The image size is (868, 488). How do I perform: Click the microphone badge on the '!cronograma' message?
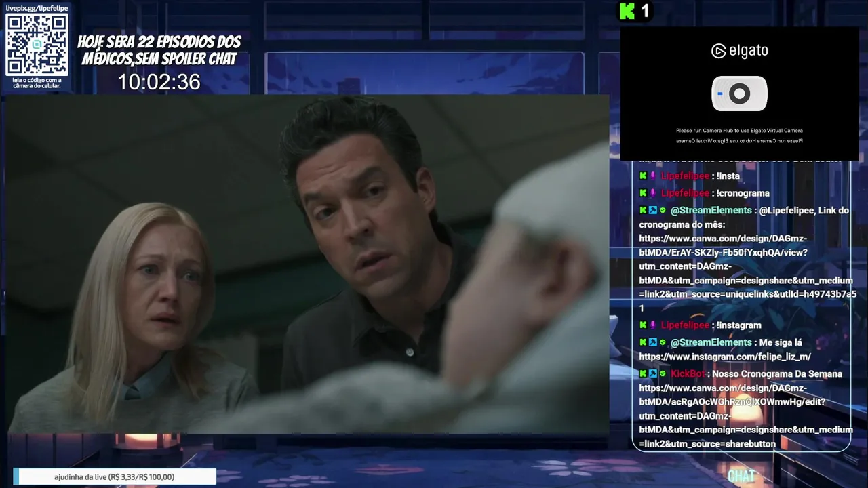[x=653, y=193]
